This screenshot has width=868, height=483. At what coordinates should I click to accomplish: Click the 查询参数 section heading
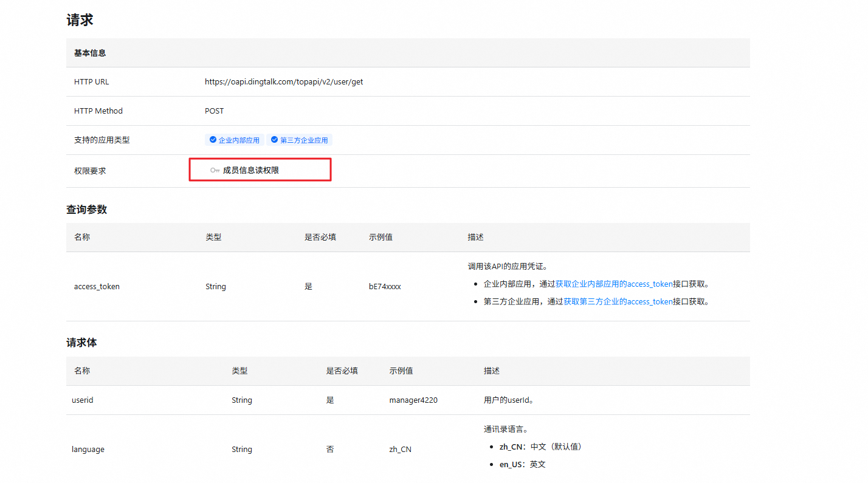[x=86, y=210]
